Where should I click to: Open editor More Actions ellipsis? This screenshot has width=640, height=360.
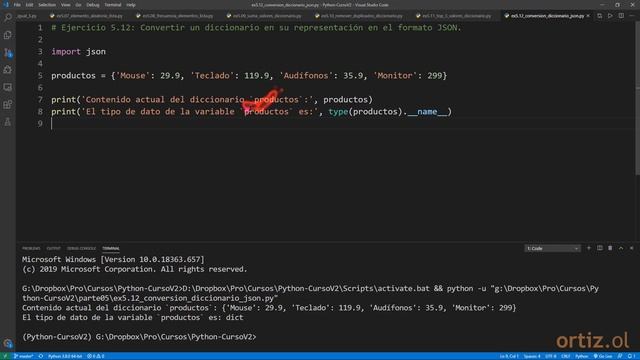click(632, 16)
